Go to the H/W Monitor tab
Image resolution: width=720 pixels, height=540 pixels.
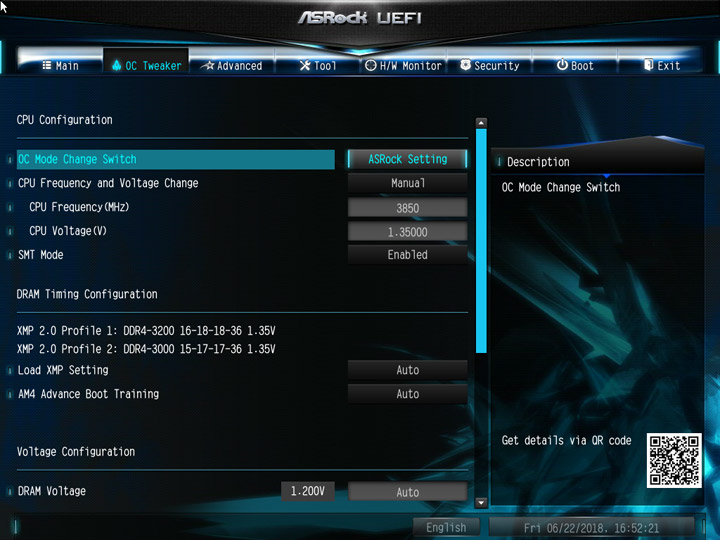coord(403,66)
